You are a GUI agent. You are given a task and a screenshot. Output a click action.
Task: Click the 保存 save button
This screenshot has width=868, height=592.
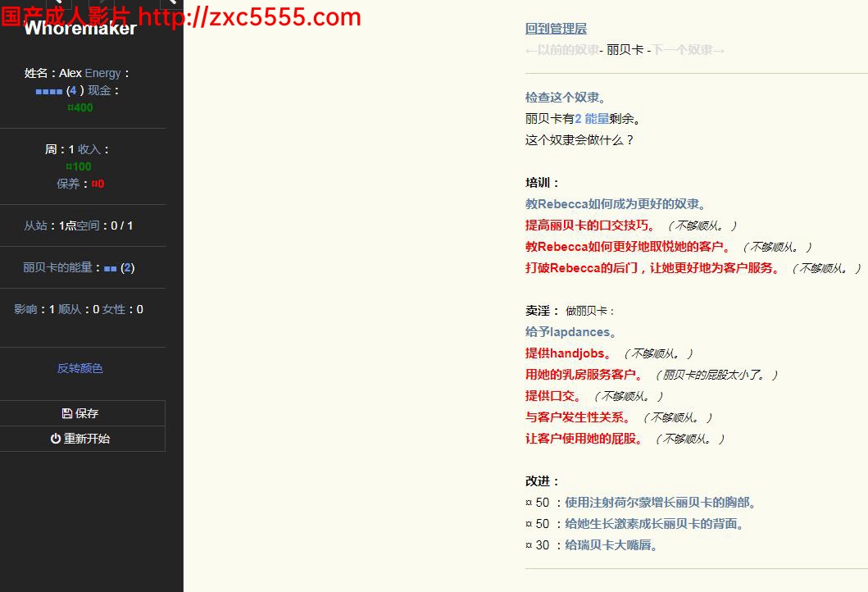point(82,413)
